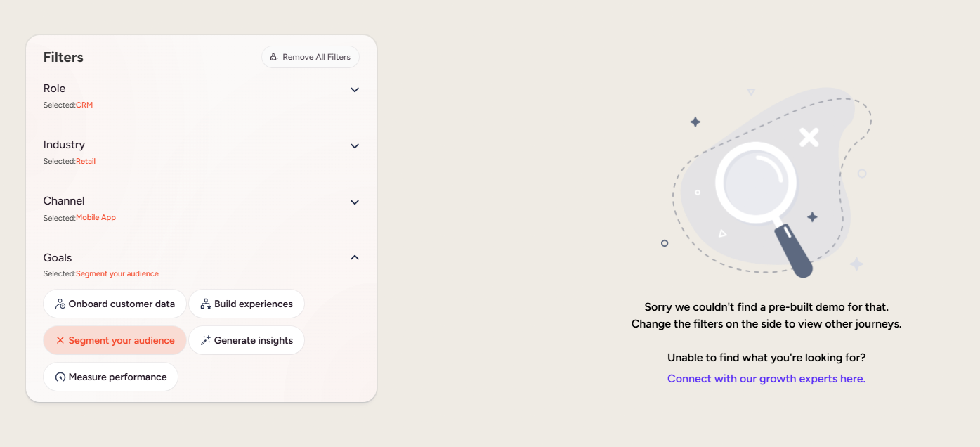Click the Channel section heading
This screenshot has width=980, height=447.
[64, 201]
